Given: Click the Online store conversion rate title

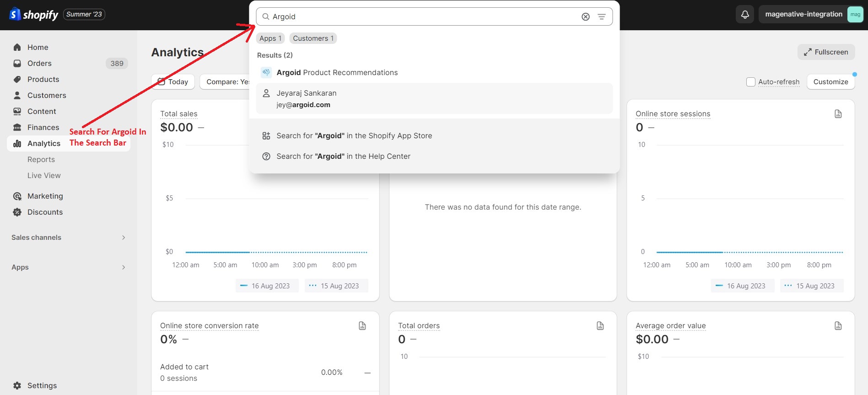Looking at the screenshot, I should [x=209, y=325].
